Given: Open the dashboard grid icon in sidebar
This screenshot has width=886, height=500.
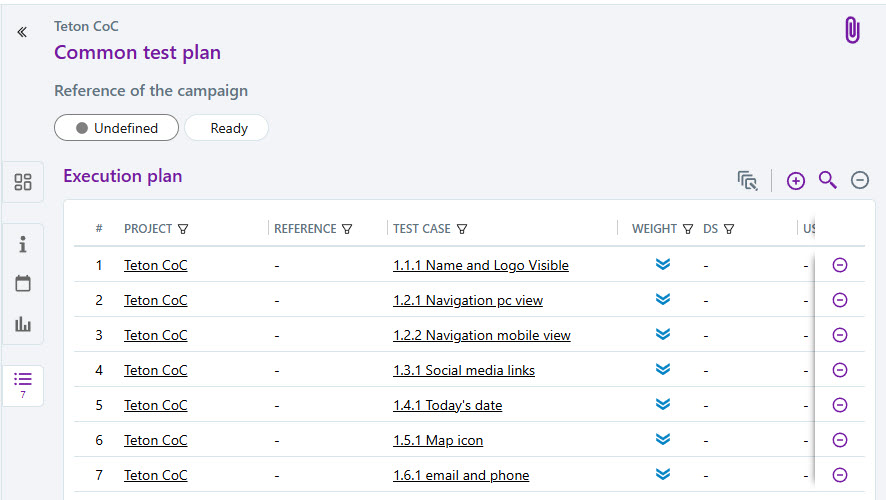Looking at the screenshot, I should pyautogui.click(x=23, y=182).
